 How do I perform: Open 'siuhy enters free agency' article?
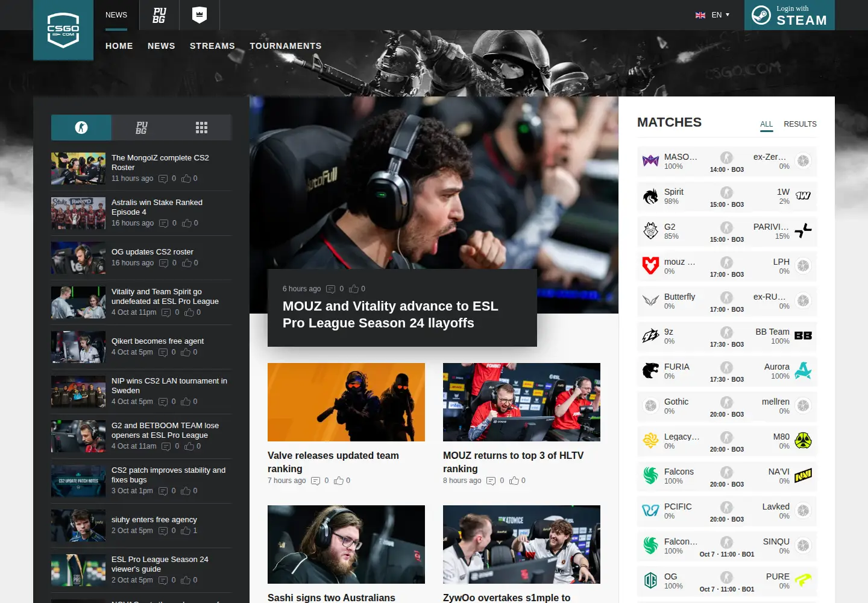(x=154, y=520)
